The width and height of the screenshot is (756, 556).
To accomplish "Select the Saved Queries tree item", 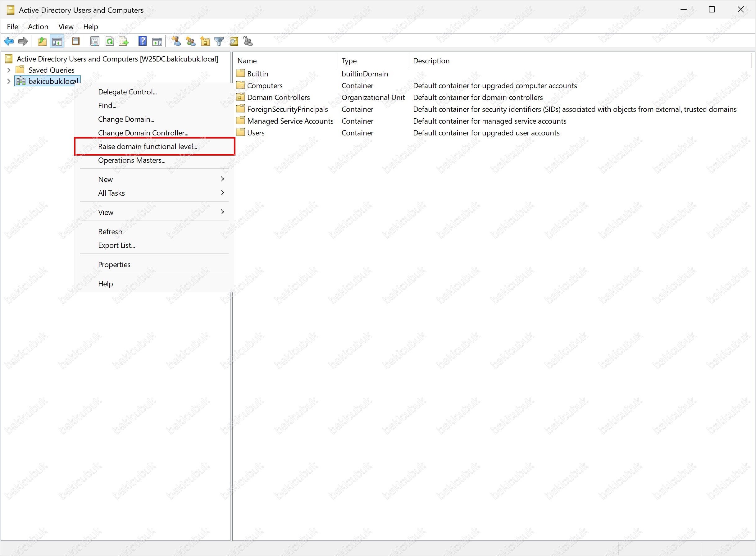I will 52,70.
